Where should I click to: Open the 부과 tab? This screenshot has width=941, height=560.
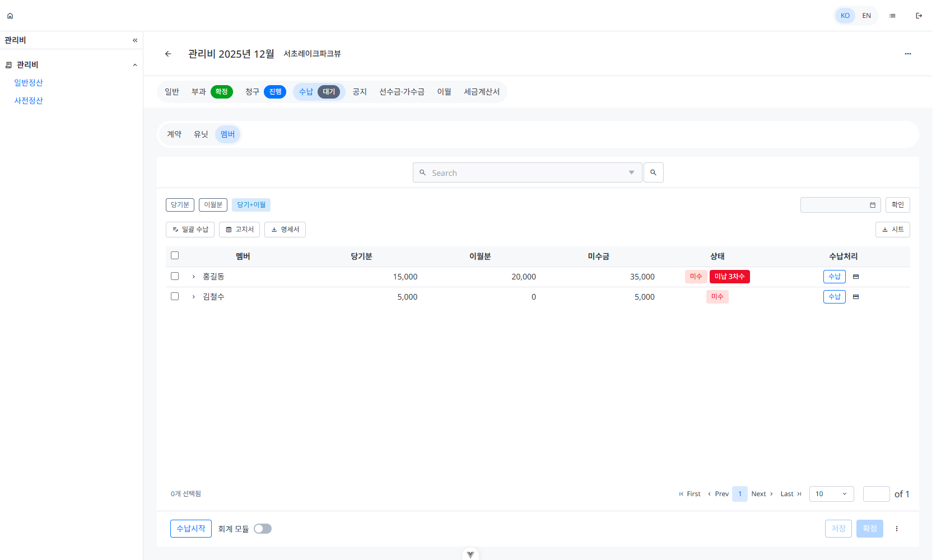tap(211, 92)
